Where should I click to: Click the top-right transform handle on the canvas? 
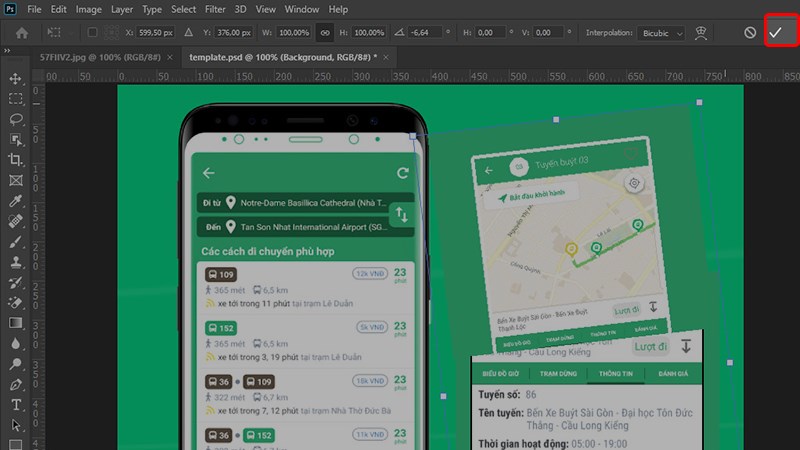point(698,103)
